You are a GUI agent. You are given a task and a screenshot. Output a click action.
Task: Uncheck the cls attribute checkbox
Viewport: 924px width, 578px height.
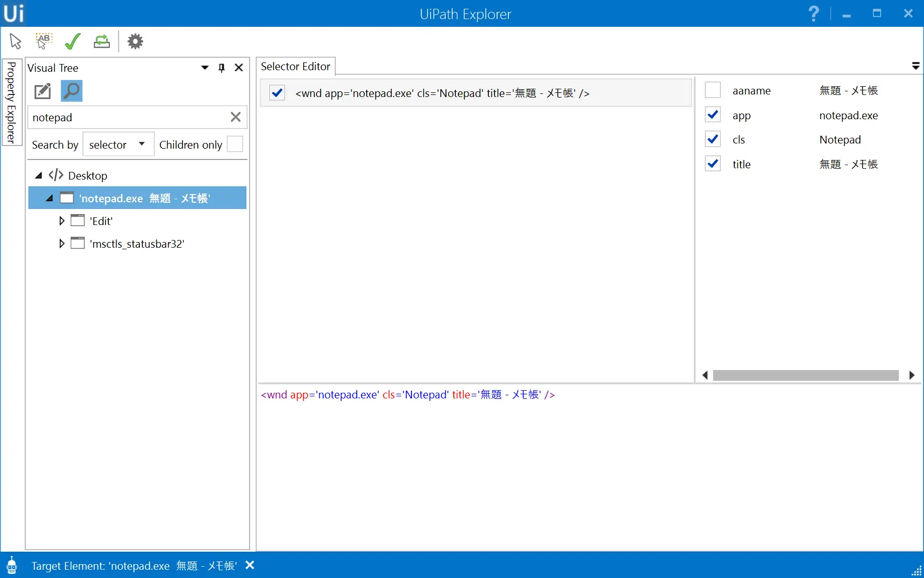tap(713, 139)
